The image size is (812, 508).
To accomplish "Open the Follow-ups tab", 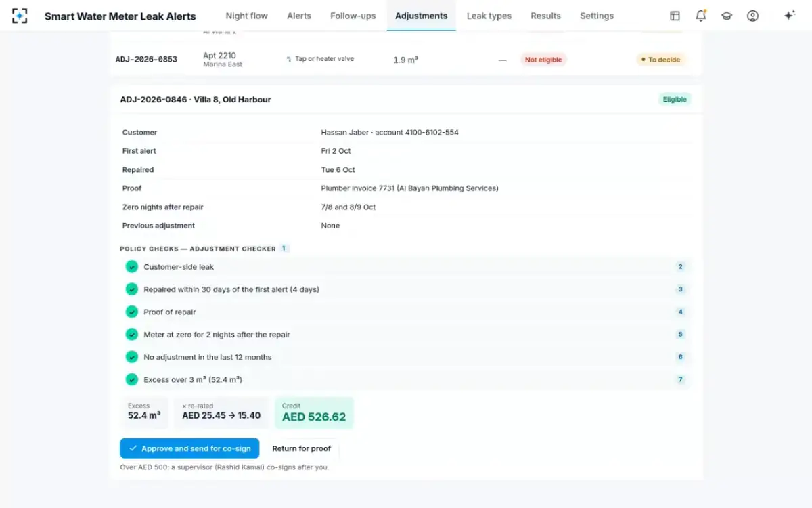I will [x=353, y=16].
